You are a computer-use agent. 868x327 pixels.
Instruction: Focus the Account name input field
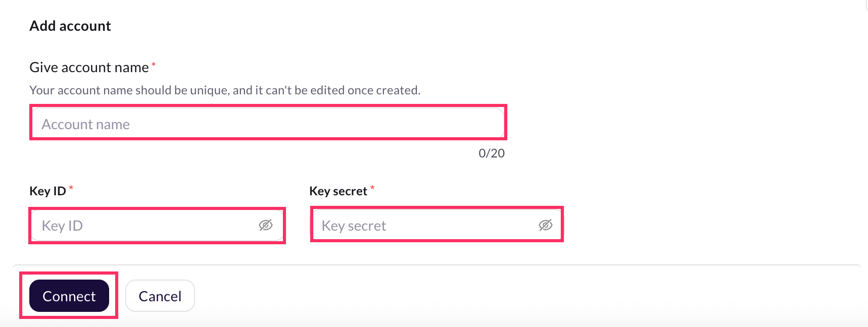pos(268,124)
